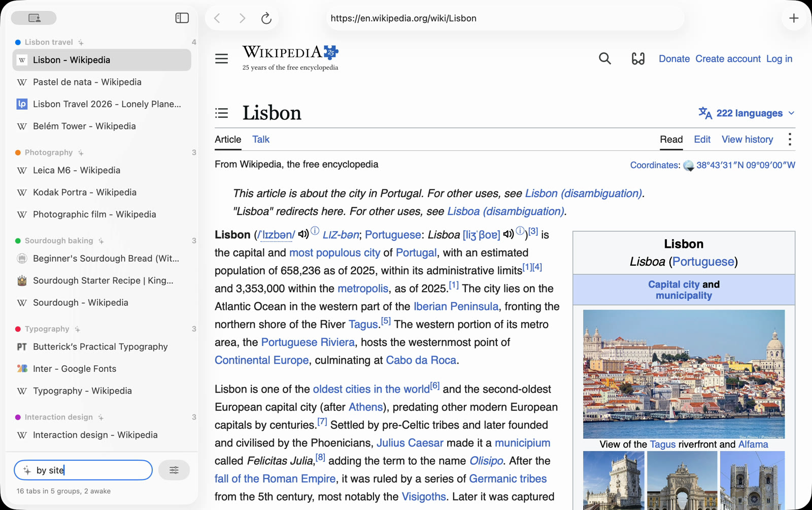The image size is (812, 510).
Task: Toggle the sidebar panel icon
Action: coord(182,18)
